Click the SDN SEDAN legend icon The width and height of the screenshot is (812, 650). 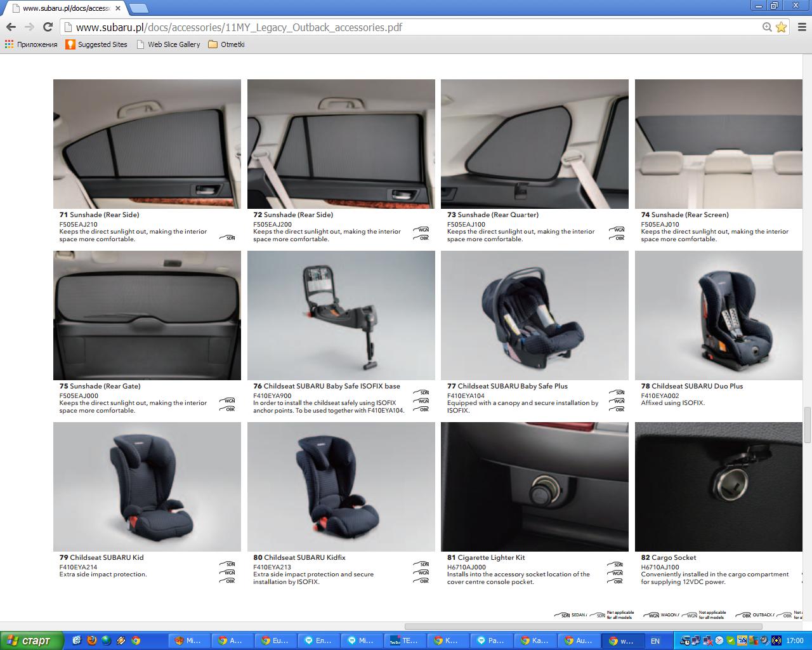[x=561, y=615]
